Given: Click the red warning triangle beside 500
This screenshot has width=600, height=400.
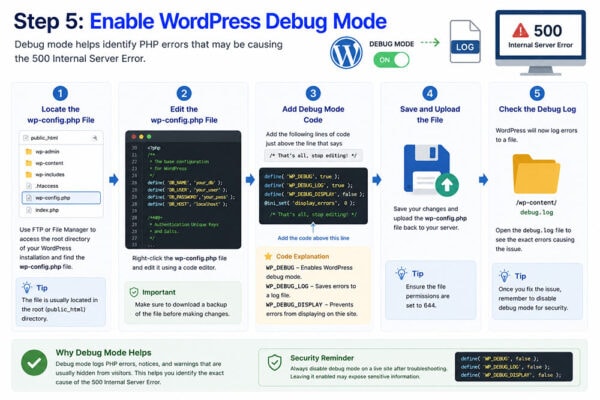Looking at the screenshot, I should tap(520, 30).
